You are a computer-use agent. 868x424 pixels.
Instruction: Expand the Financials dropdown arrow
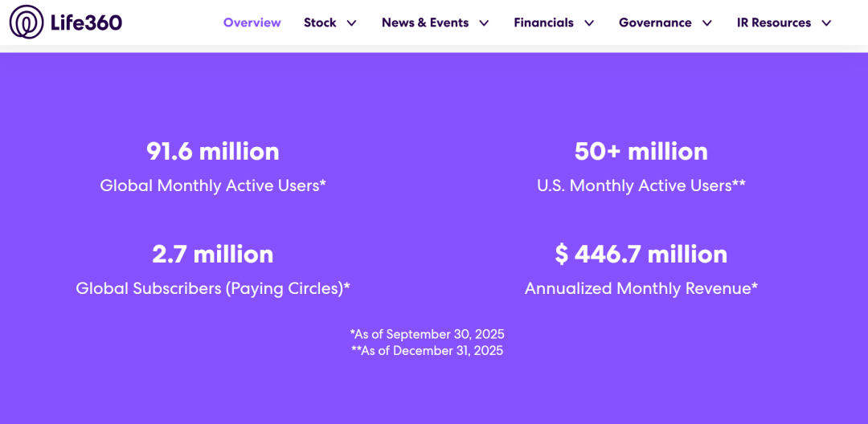pyautogui.click(x=589, y=23)
